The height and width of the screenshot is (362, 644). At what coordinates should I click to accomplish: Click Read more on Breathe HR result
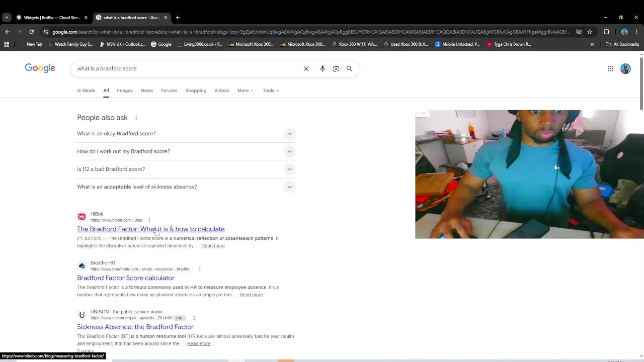(251, 295)
